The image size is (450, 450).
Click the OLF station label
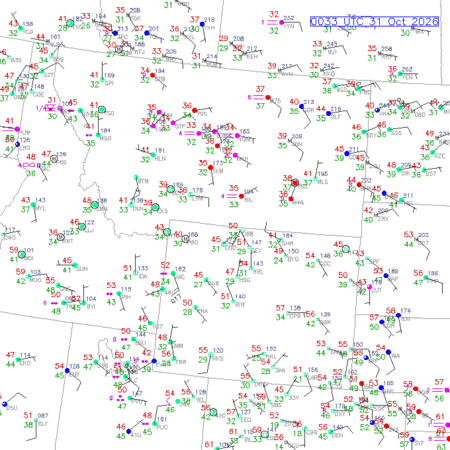click(x=335, y=117)
